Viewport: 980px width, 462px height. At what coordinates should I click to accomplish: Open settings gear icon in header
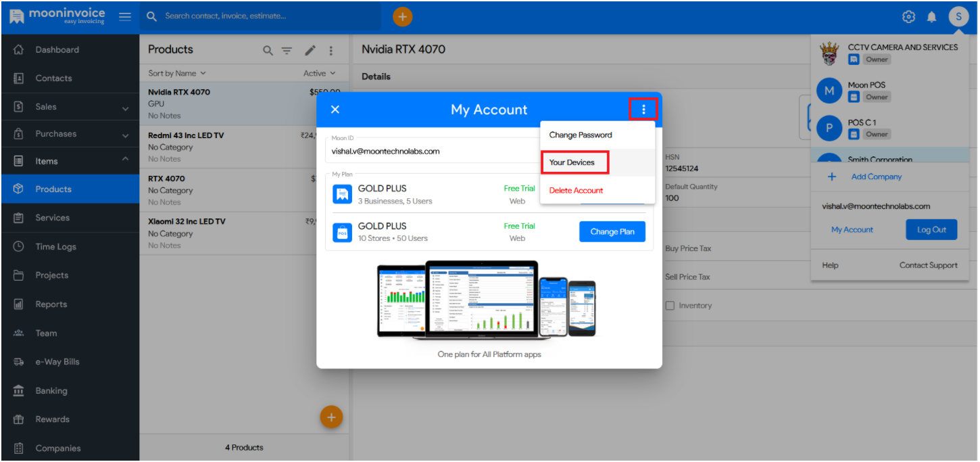click(909, 17)
